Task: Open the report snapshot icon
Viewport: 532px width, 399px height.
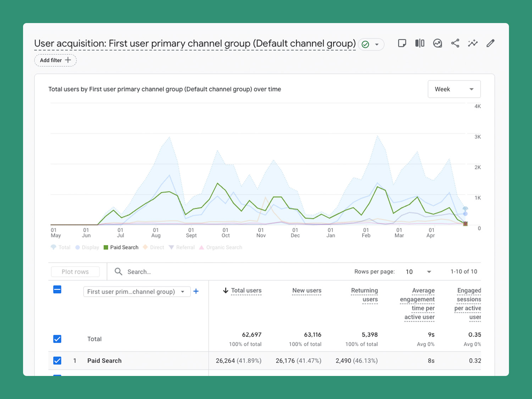Action: 437,43
